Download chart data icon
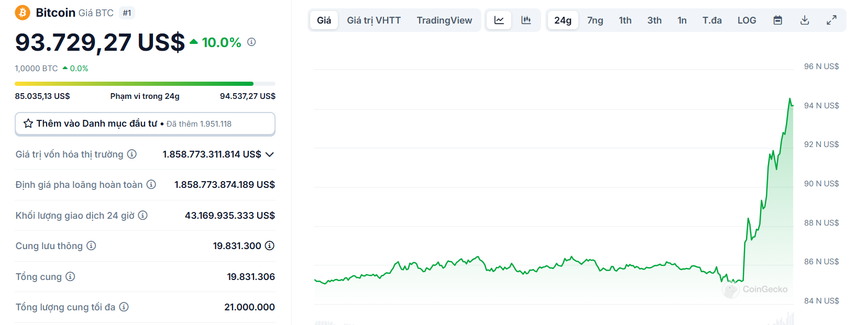868x325 pixels. [805, 20]
